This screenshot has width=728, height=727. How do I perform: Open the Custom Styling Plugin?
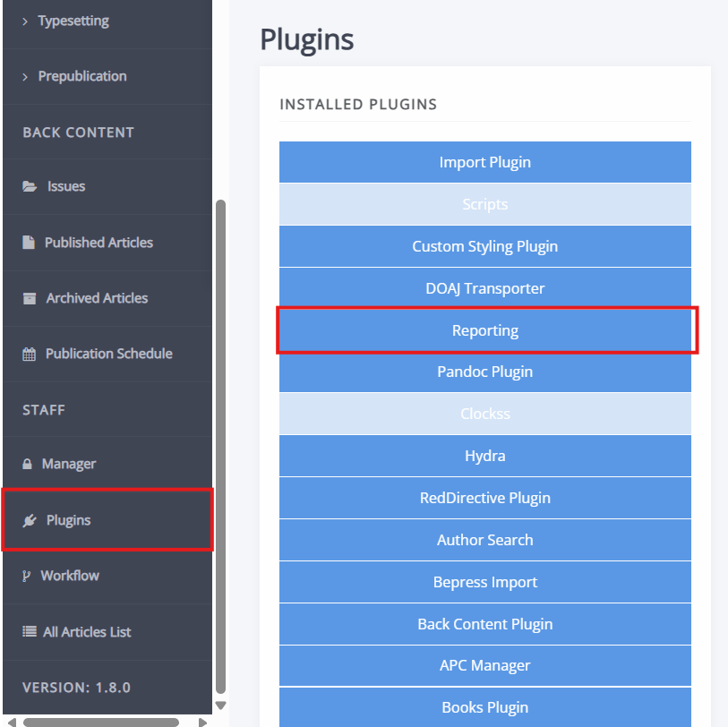click(x=484, y=246)
